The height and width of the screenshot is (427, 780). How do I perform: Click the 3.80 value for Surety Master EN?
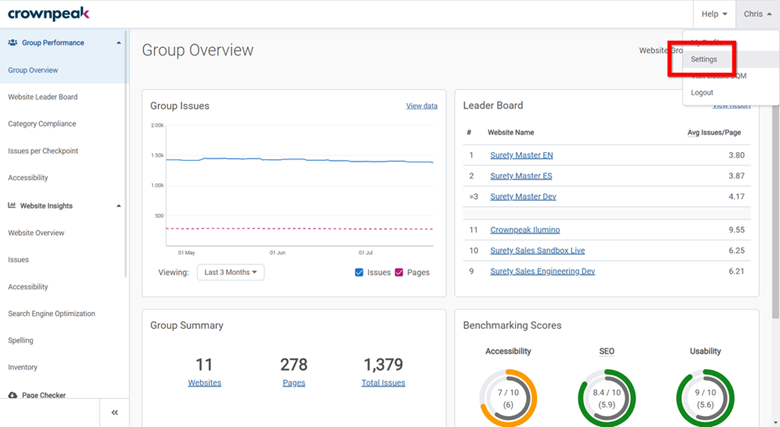pos(736,155)
